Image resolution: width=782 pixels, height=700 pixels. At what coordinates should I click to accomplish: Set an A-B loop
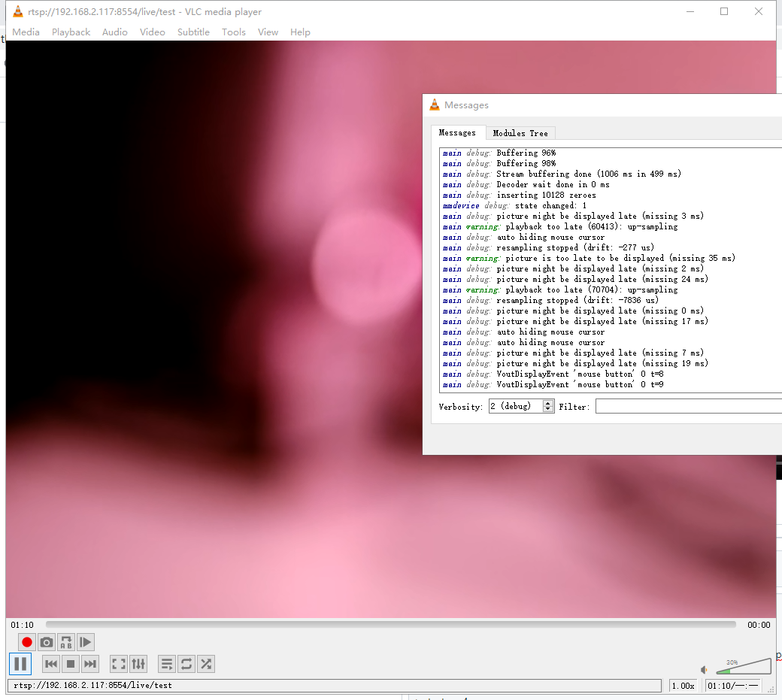coord(65,642)
